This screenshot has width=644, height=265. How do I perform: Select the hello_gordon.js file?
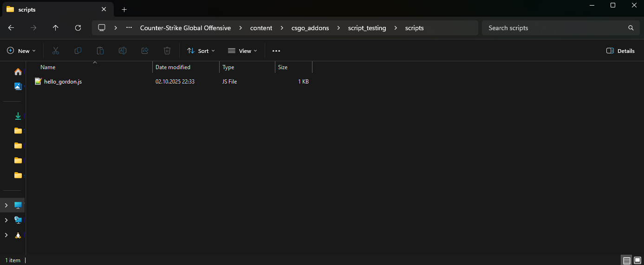click(63, 82)
